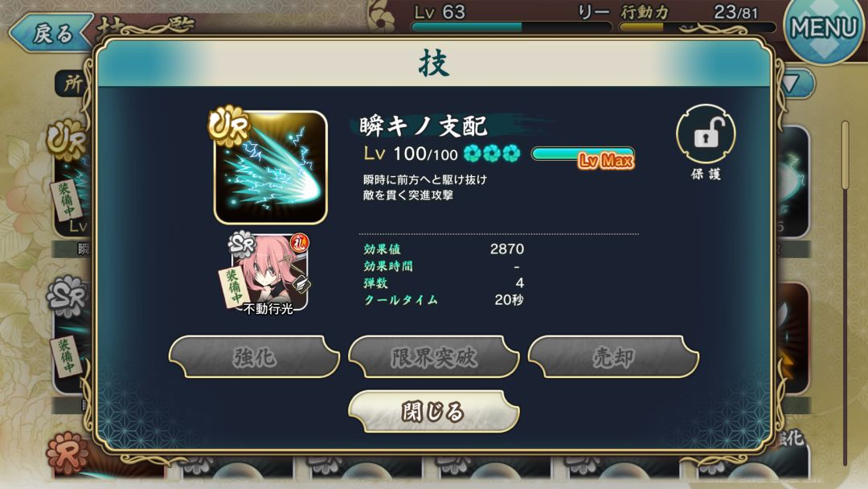The width and height of the screenshot is (868, 489).
Task: Go back with the 戻る arrow
Action: (x=51, y=33)
